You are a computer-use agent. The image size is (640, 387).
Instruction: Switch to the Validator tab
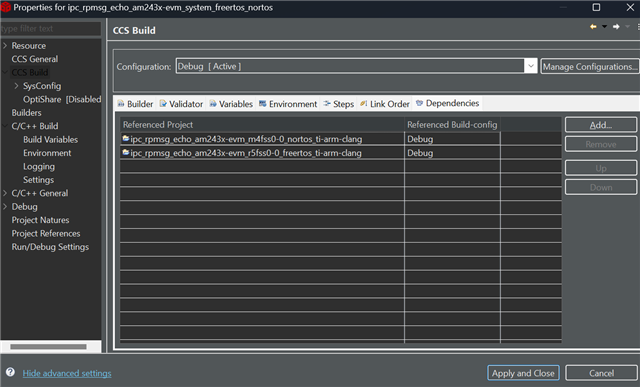181,104
